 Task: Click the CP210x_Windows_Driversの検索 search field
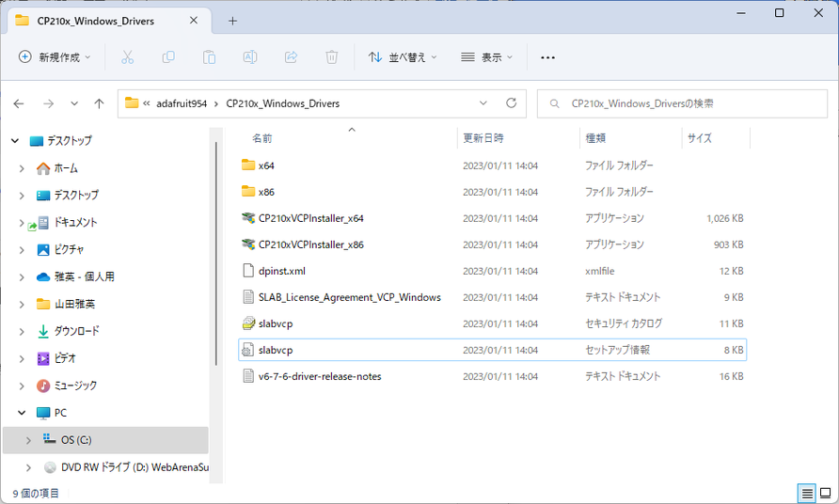(682, 103)
